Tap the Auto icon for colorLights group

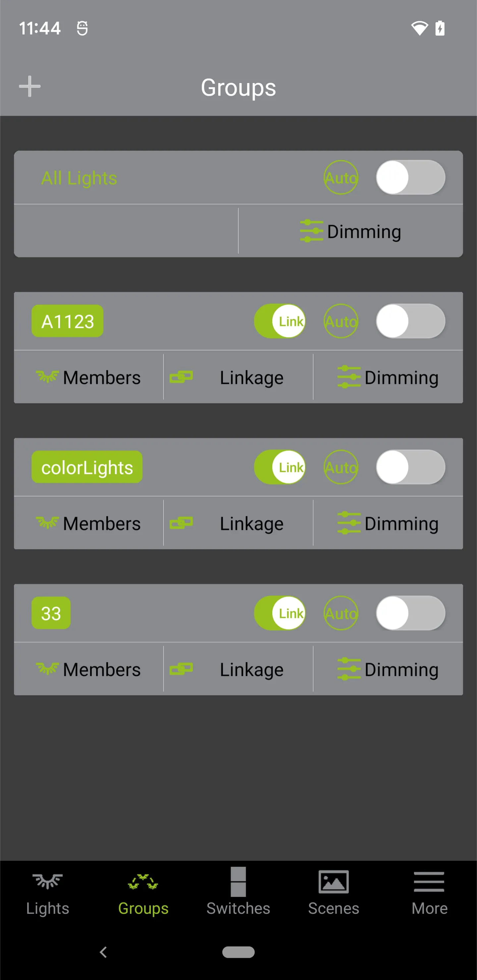(x=341, y=467)
